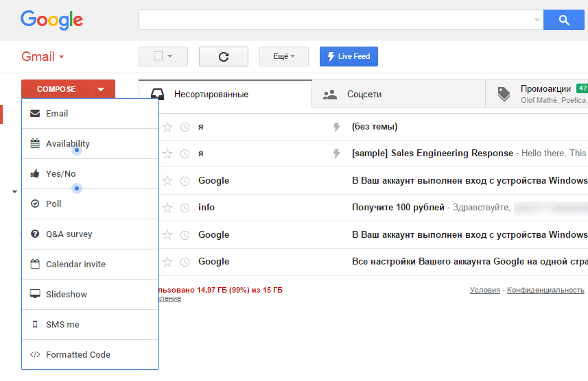Choose Availability from the compose menu
Screen dimensions: 588x381
click(x=90, y=143)
